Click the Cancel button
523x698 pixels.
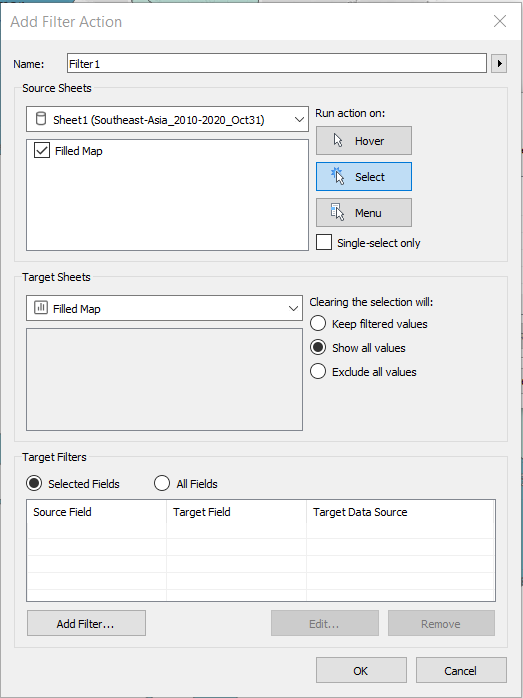point(461,670)
